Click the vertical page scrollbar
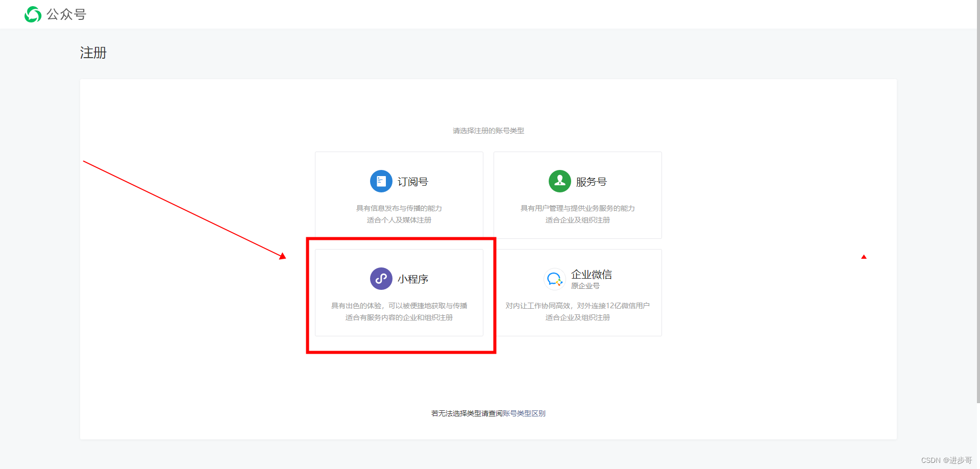The width and height of the screenshot is (980, 469). tap(978, 202)
